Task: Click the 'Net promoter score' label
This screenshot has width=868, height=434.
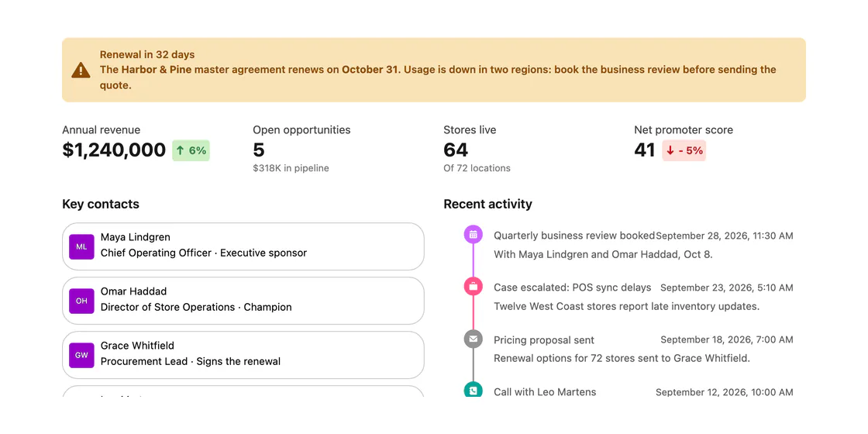Action: tap(684, 130)
